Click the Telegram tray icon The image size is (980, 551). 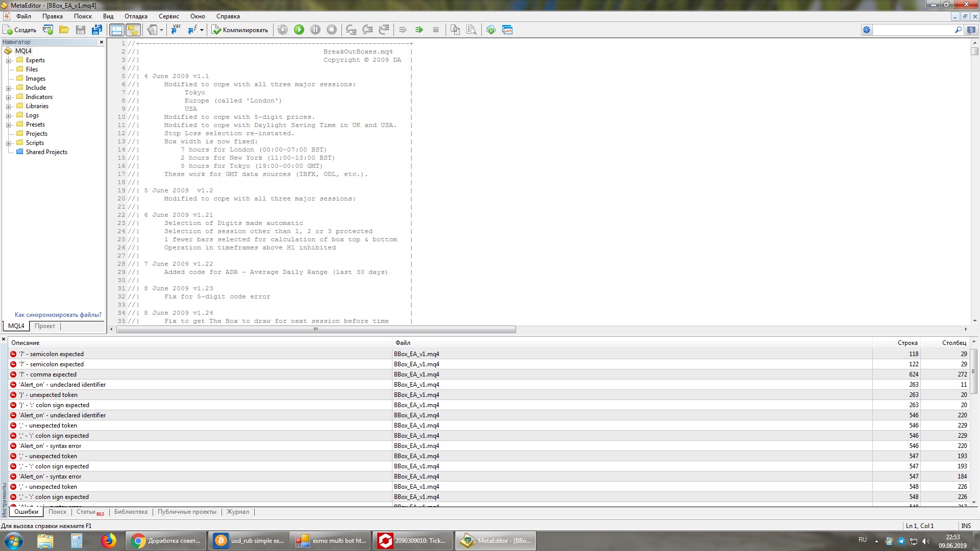coord(901,541)
